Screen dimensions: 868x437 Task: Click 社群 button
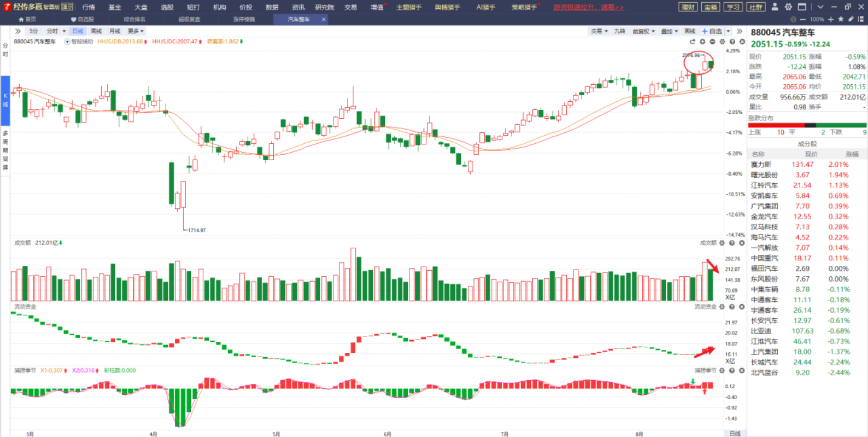[756, 7]
